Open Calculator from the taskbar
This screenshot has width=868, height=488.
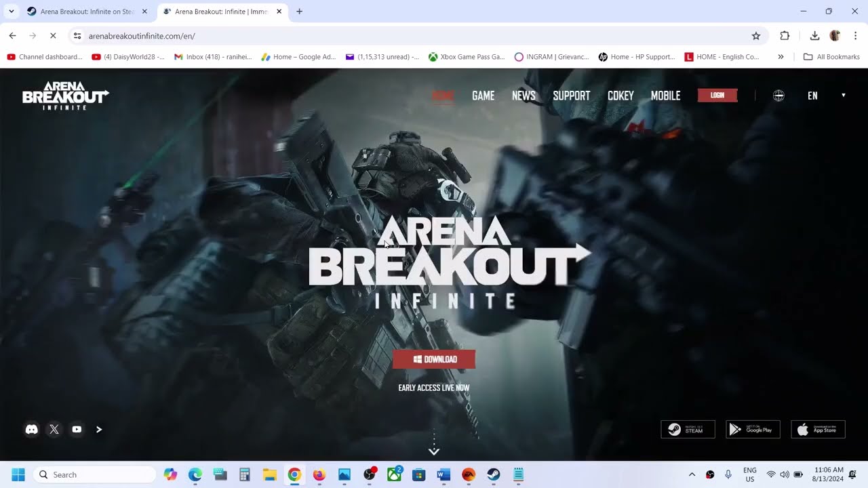click(x=245, y=474)
